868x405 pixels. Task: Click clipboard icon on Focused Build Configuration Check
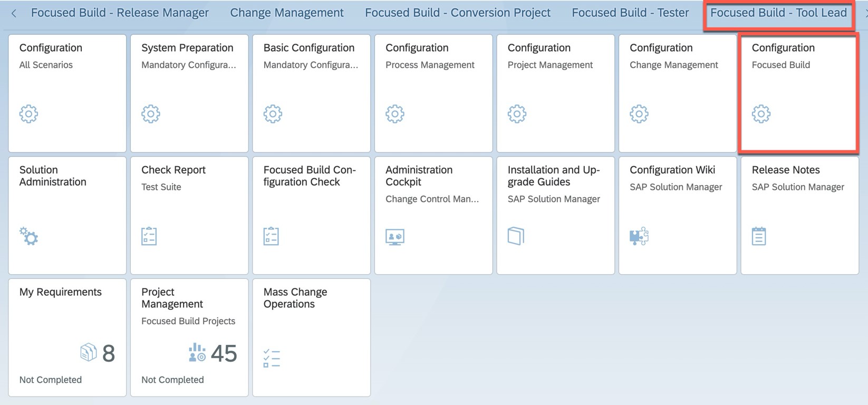(x=271, y=236)
